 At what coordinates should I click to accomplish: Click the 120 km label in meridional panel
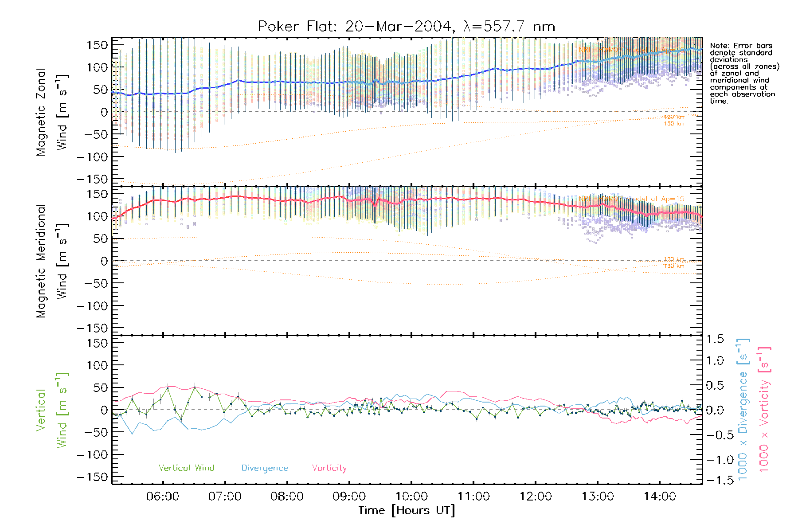674,259
